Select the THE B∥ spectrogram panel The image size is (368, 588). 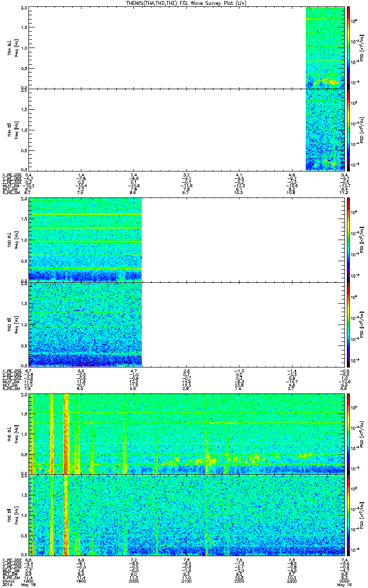[x=186, y=515]
